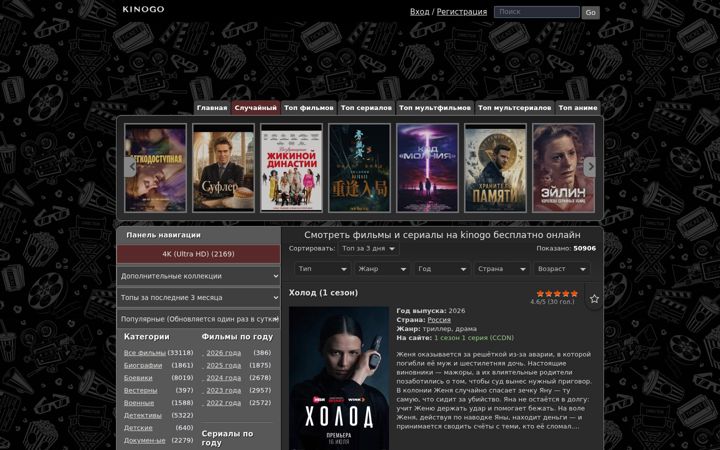Click the 4.6/5 (30 гол.) rating text
This screenshot has height=450, width=720.
tap(552, 302)
